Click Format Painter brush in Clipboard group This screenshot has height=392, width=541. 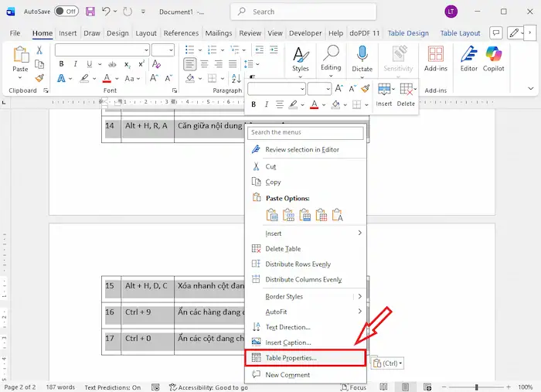coord(39,78)
